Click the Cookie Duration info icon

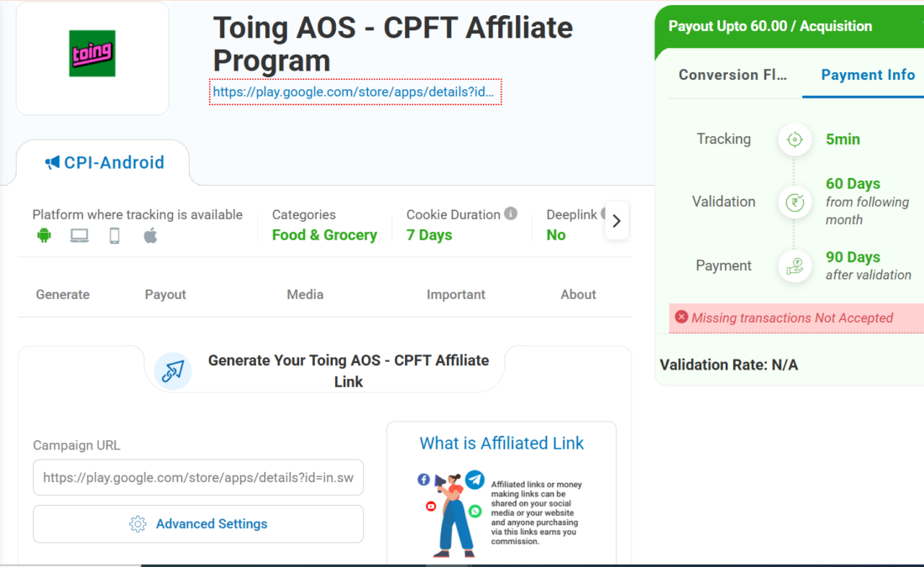[511, 214]
